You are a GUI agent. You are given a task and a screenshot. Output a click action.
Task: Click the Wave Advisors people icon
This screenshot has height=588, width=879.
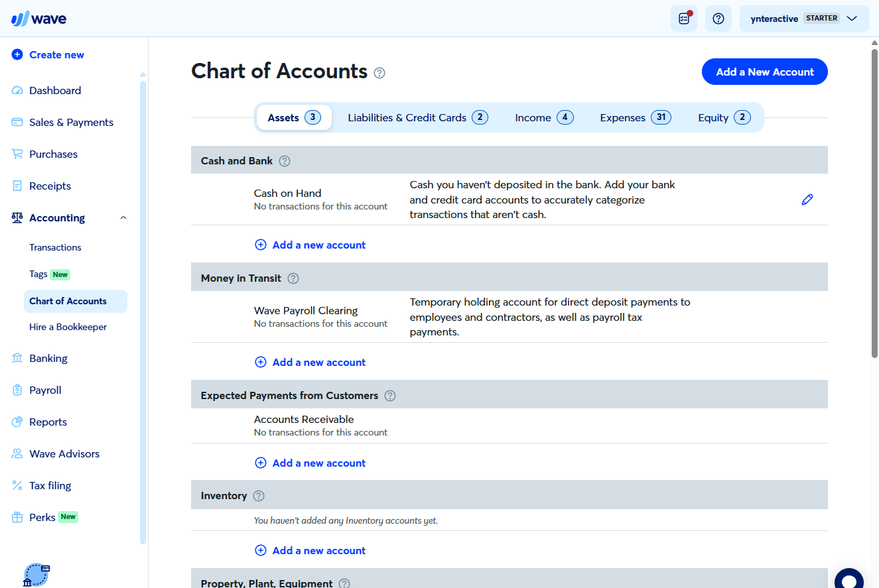coord(17,454)
